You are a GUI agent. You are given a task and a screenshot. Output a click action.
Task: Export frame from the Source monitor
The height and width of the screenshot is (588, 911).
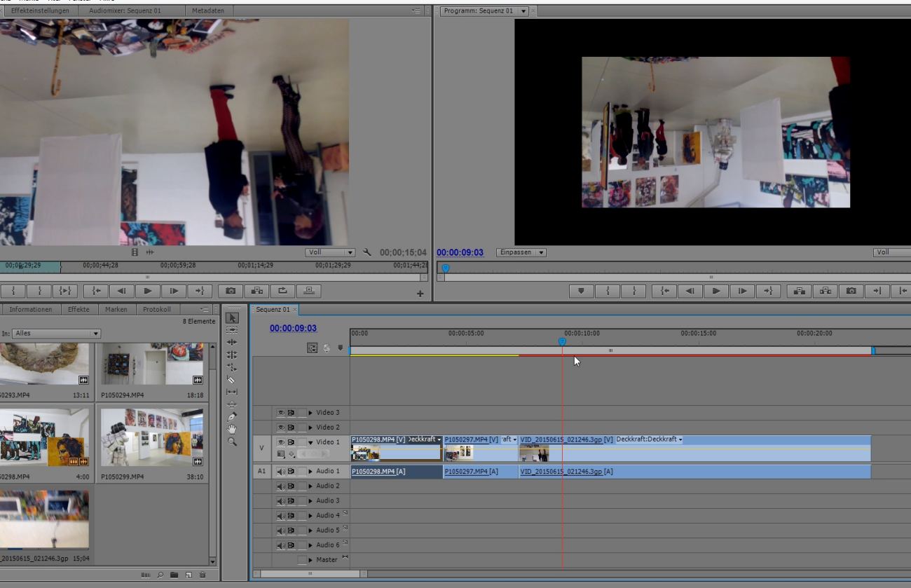point(231,291)
